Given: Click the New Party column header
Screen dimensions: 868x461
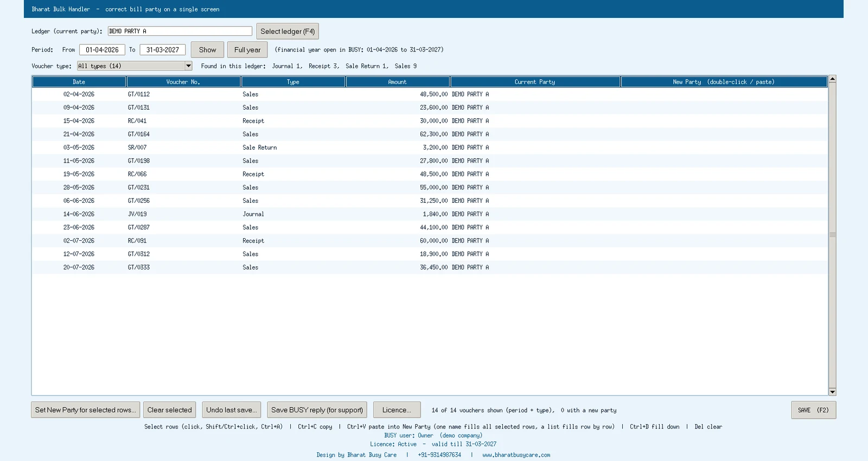Looking at the screenshot, I should click(x=724, y=82).
